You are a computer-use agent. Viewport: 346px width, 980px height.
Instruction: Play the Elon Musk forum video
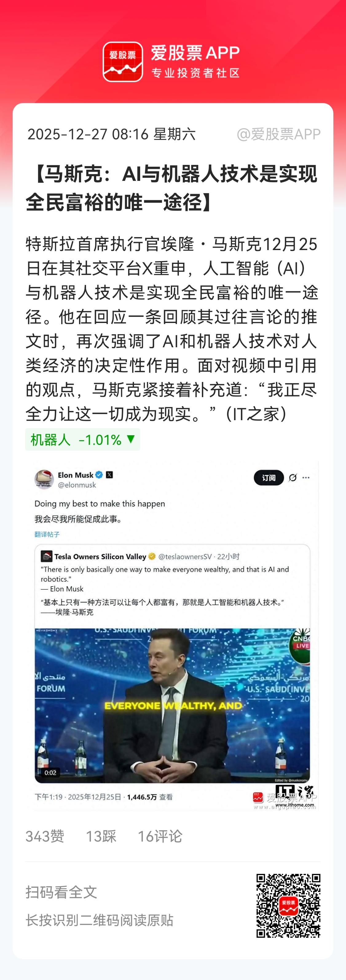(x=172, y=705)
